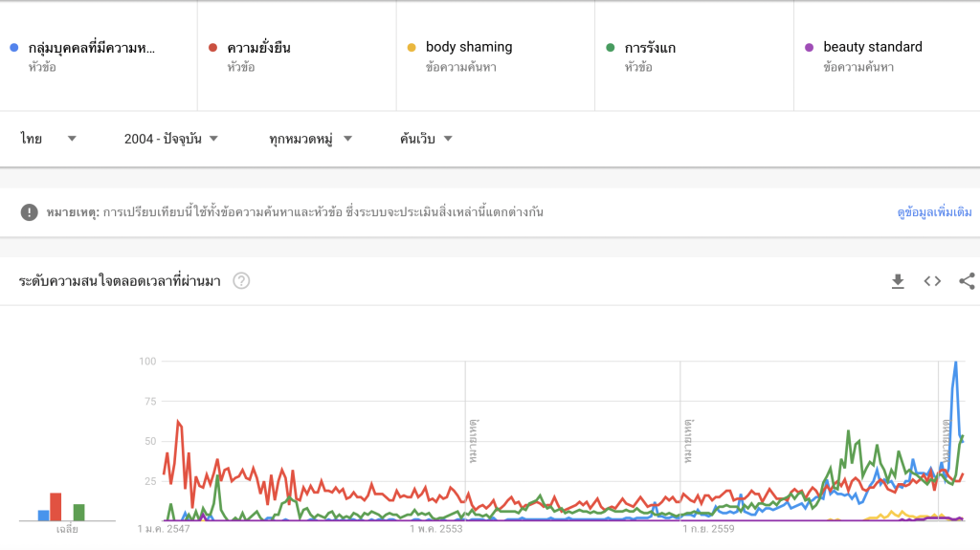Download the interest over time chart data
The height and width of the screenshot is (550, 980).
[898, 280]
